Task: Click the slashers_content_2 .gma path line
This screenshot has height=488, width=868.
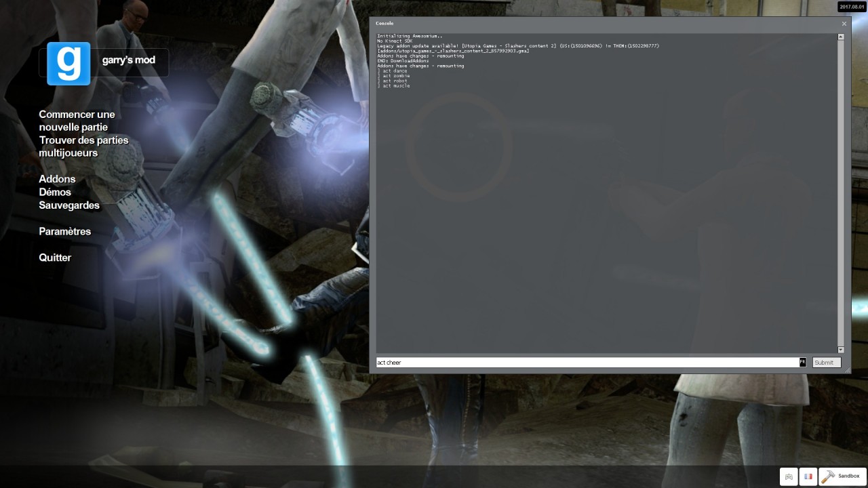Action: (x=453, y=51)
